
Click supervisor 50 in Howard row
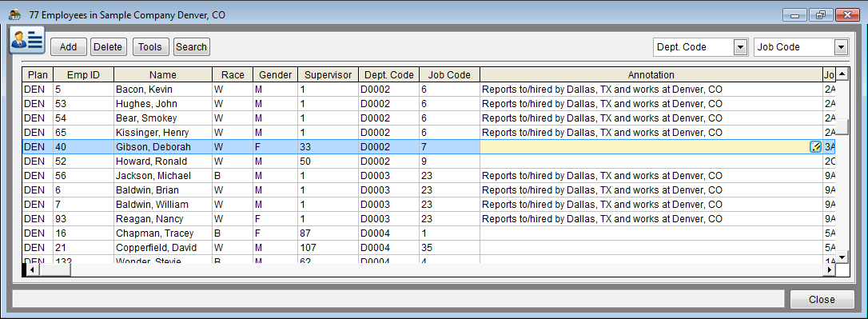[328, 161]
